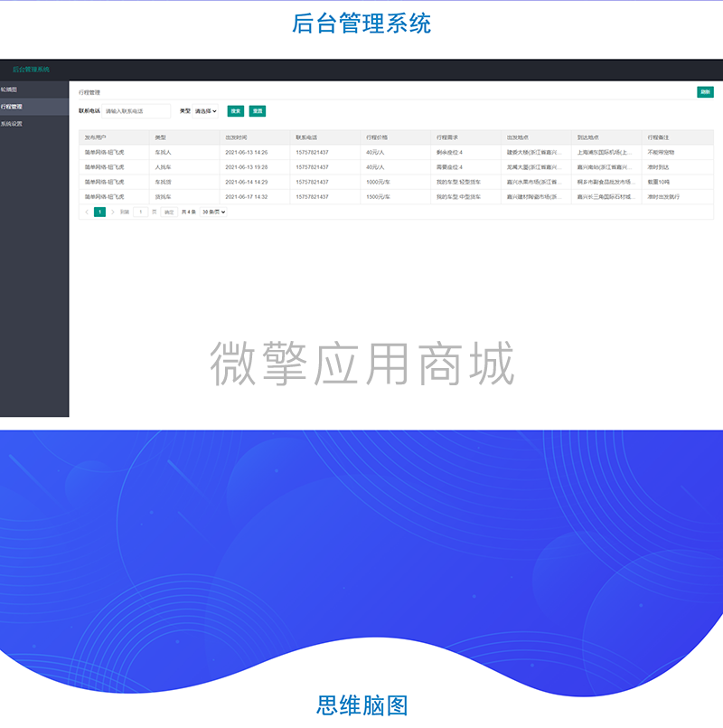Image resolution: width=723 pixels, height=728 pixels.
Task: Go to next page with right chevron
Action: [x=113, y=213]
